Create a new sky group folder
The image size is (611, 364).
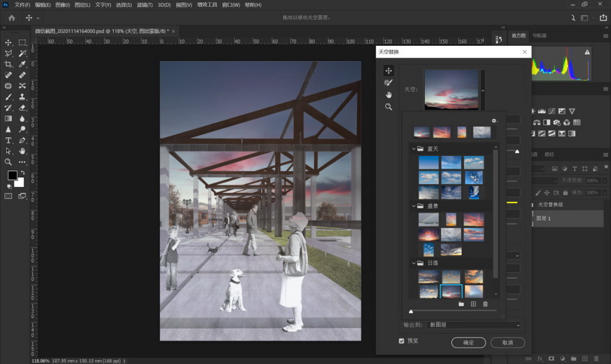461,304
